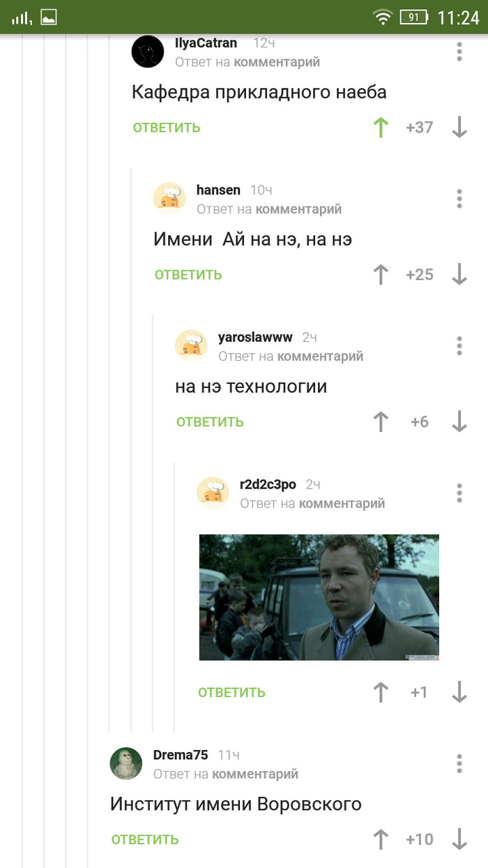488x868 pixels.
Task: Downvote hansen's +25 comment
Action: coord(459,274)
